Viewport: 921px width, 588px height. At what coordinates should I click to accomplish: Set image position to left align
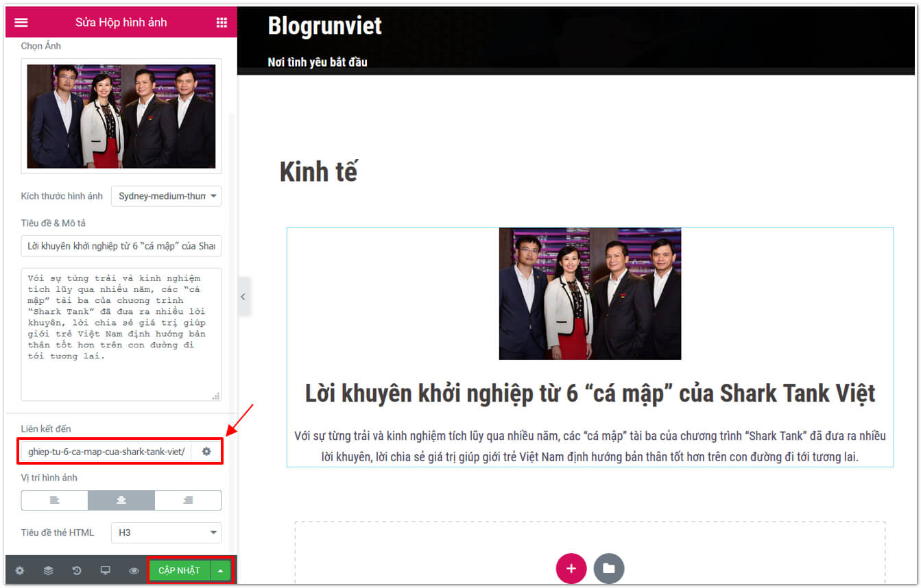[55, 500]
